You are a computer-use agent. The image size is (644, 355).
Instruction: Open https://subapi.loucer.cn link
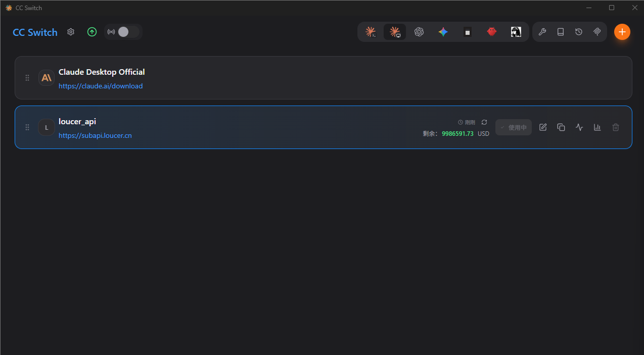pyautogui.click(x=95, y=135)
